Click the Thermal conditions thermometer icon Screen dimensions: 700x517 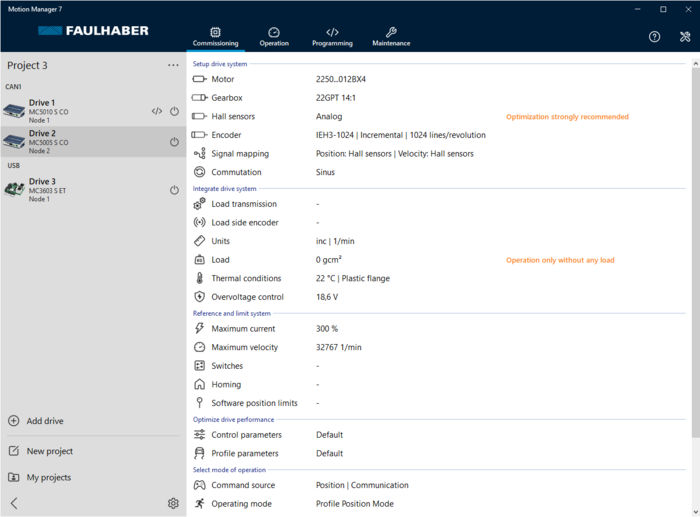[200, 278]
